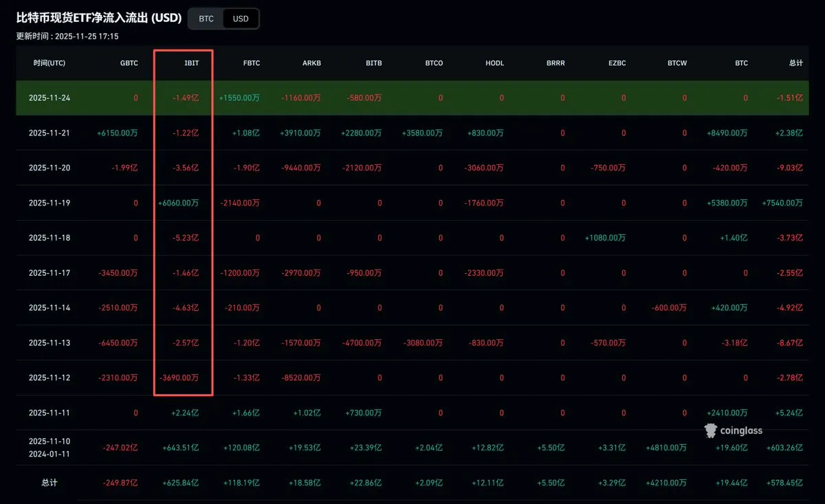Viewport: 825px width, 504px height.
Task: Click the GBTC column header
Action: (x=129, y=63)
